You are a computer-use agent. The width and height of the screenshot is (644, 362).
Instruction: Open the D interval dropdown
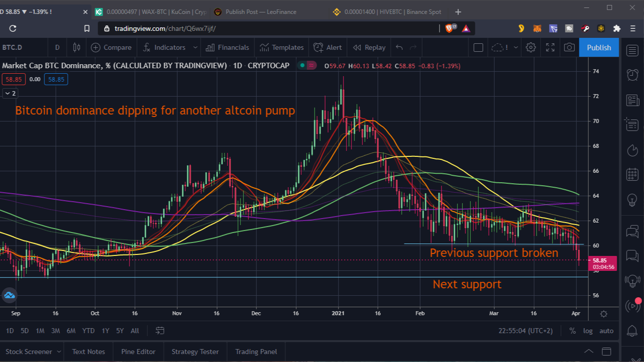[57, 47]
